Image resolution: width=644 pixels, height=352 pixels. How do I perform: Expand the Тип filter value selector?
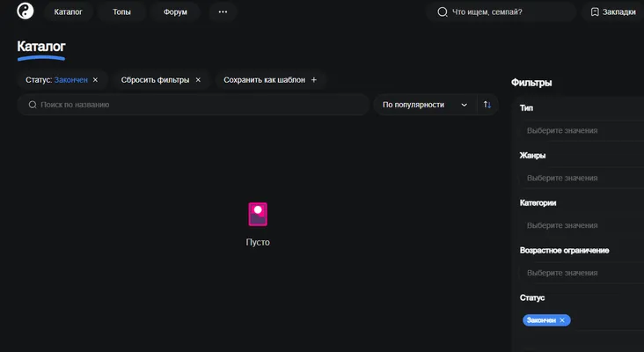coord(582,130)
